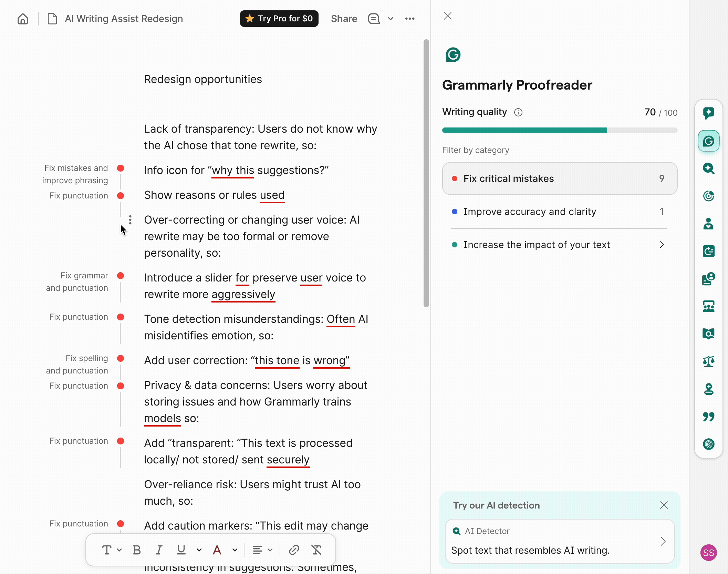The width and height of the screenshot is (728, 574).
Task: Open the citation quotes sidebar icon
Action: (708, 417)
